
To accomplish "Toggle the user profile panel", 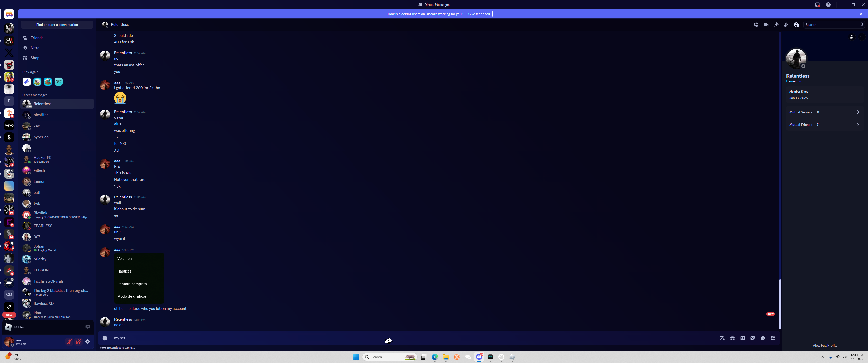I will point(796,25).
